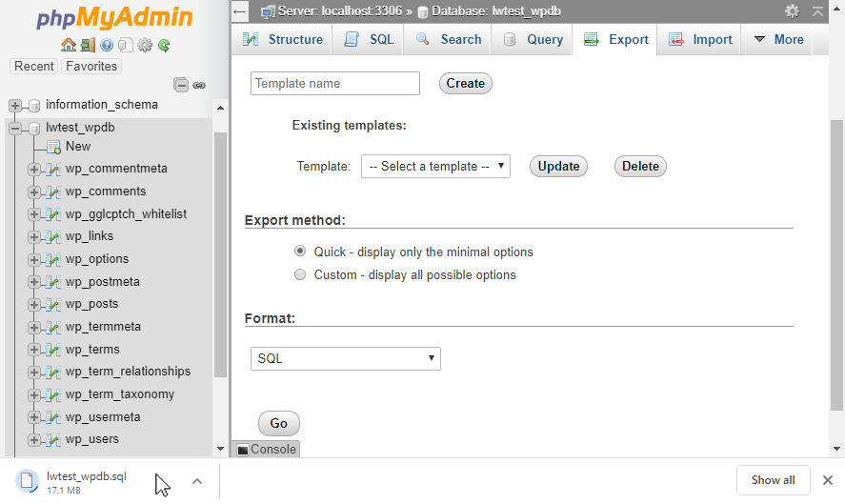Viewport: 845px width, 504px height.
Task: Click the Create template button
Action: click(x=465, y=83)
